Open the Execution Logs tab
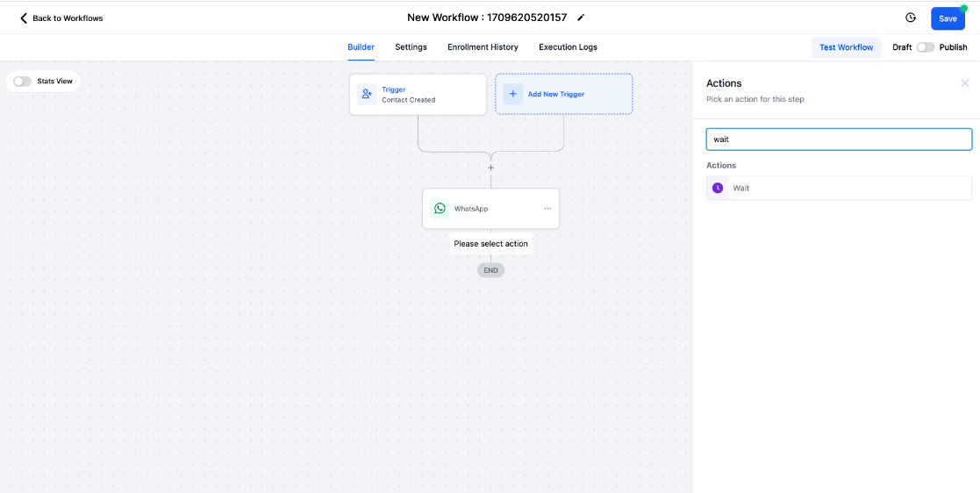 tap(569, 46)
